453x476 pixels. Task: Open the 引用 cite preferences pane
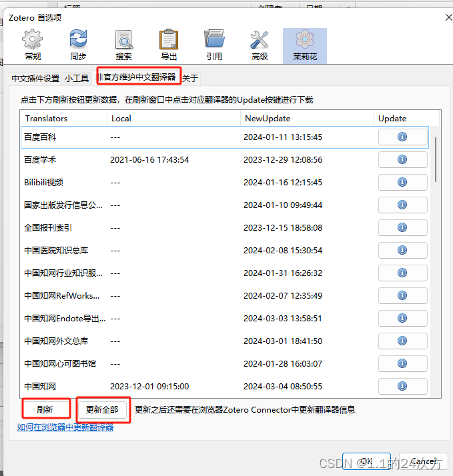[215, 45]
